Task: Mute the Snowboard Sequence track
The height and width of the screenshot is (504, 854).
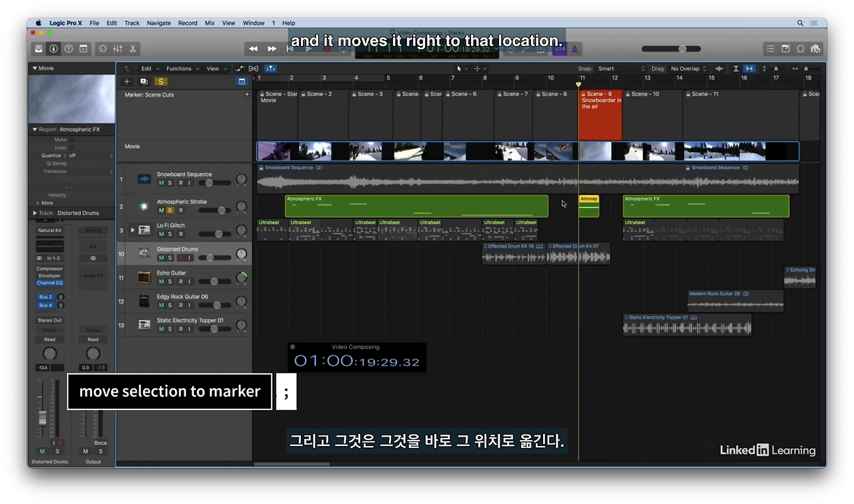Action: (x=161, y=183)
